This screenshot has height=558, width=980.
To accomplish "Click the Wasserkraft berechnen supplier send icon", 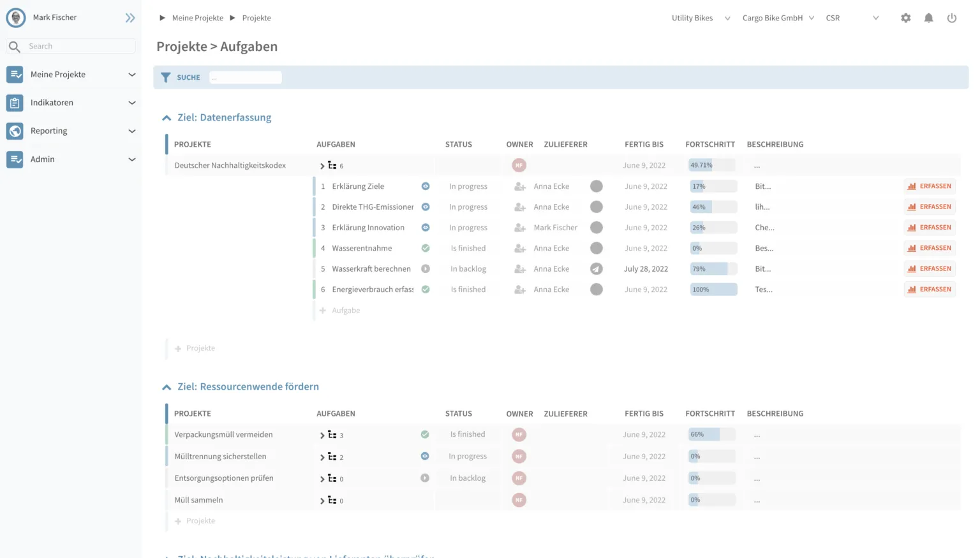I will point(596,269).
